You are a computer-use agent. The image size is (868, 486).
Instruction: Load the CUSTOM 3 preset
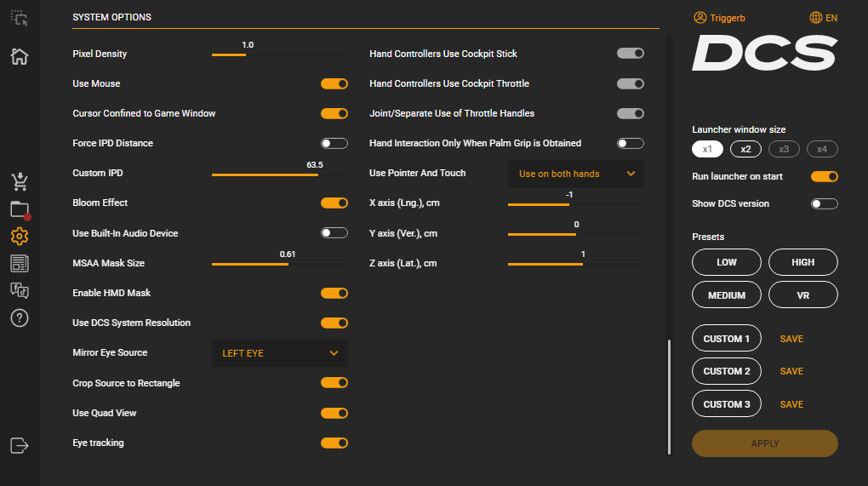(x=726, y=404)
